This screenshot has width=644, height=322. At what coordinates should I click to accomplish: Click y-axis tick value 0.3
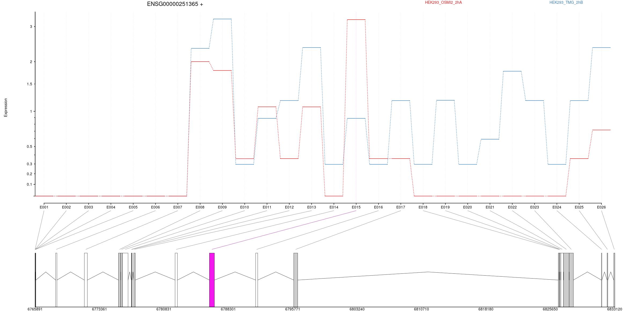pyautogui.click(x=29, y=164)
